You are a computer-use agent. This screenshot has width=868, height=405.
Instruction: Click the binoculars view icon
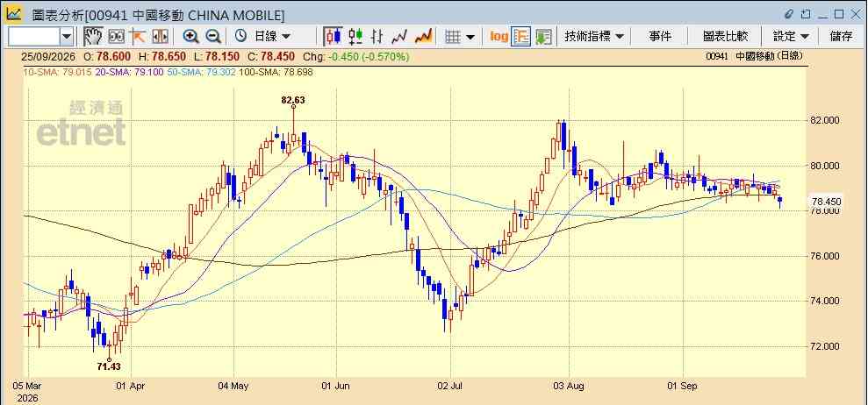coord(116,37)
